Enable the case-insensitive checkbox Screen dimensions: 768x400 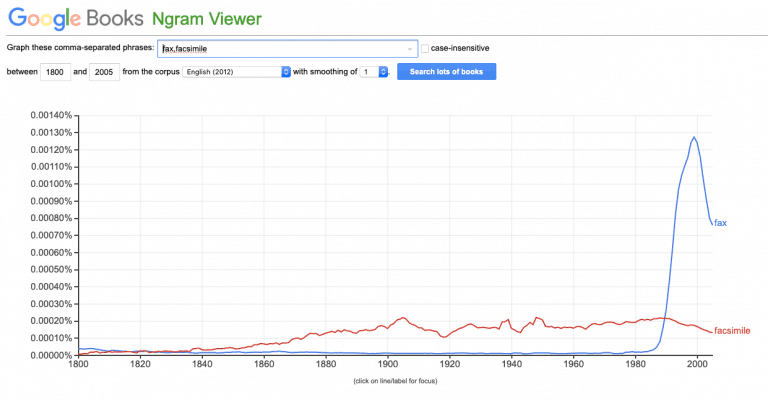pyautogui.click(x=425, y=48)
